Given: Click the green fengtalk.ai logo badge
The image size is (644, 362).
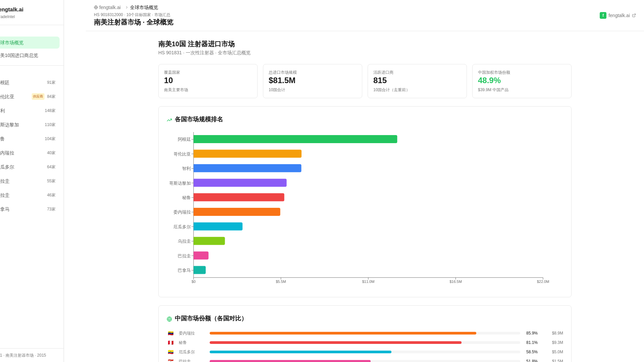Looking at the screenshot, I should tap(603, 15).
